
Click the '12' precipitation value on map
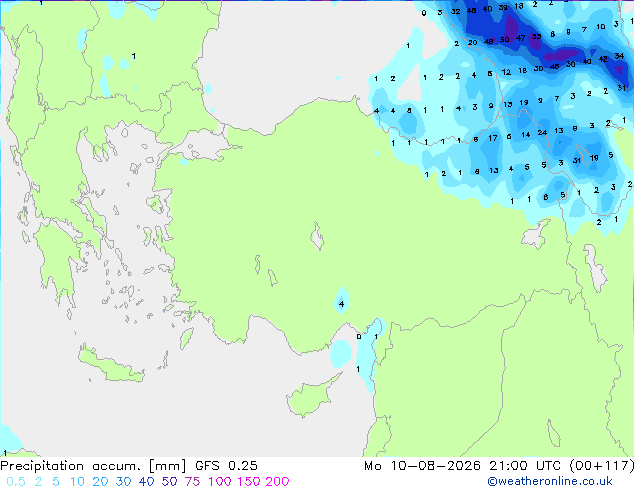pos(506,72)
